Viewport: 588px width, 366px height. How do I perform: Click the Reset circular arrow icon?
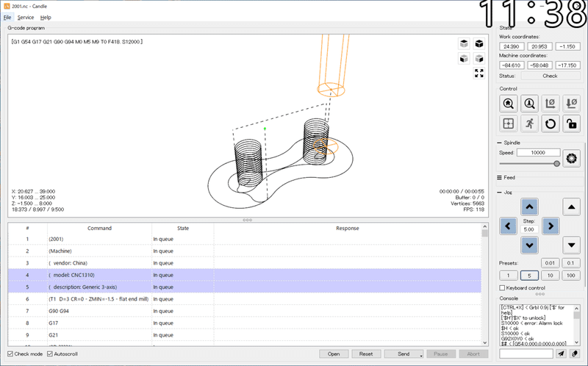550,123
